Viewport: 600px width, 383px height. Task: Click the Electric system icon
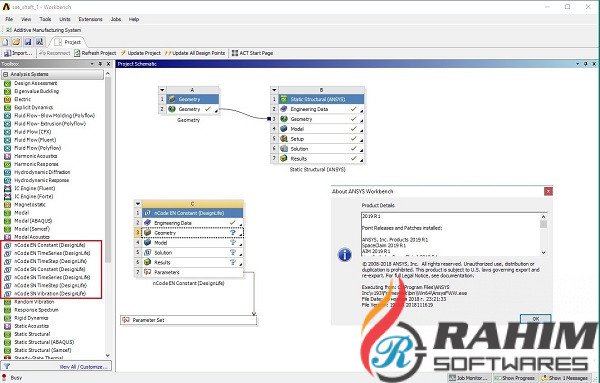click(x=7, y=99)
